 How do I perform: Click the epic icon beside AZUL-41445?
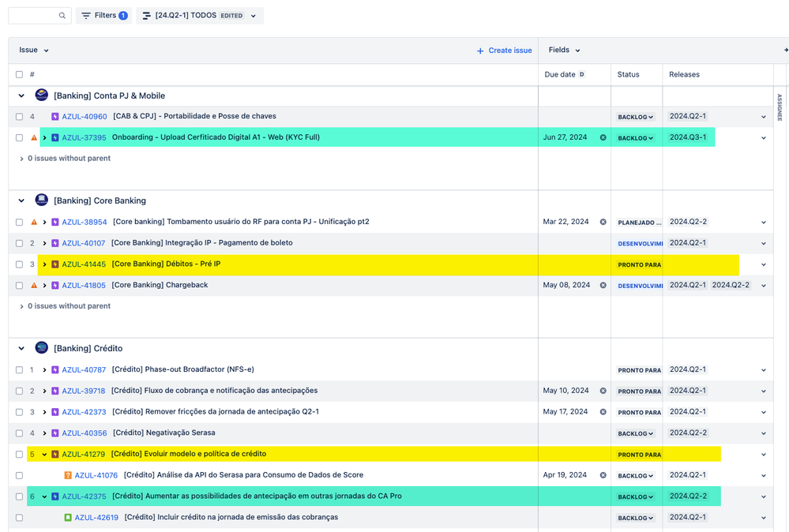pyautogui.click(x=55, y=264)
